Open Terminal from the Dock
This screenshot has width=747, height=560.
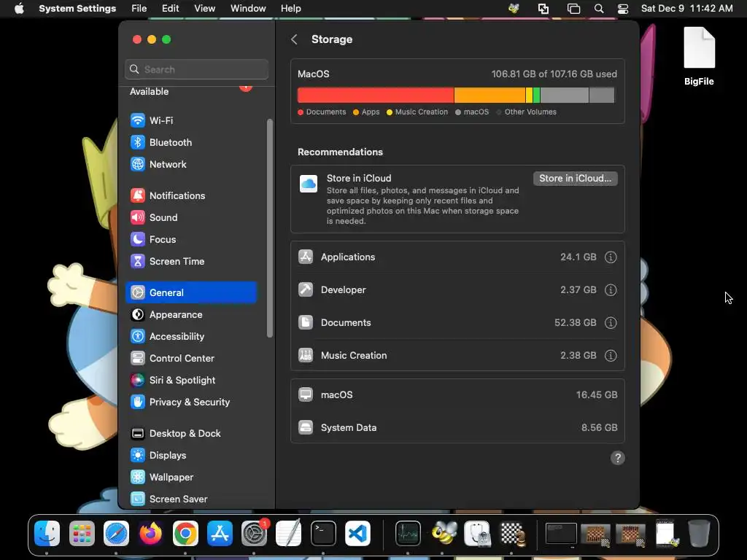(323, 533)
